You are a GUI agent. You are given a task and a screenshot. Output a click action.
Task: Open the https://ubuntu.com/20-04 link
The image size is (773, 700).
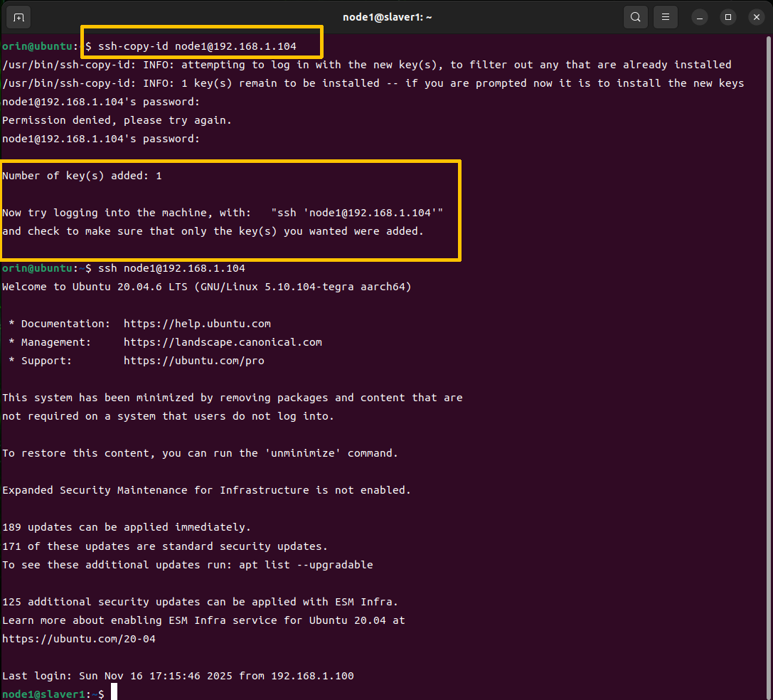pyautogui.click(x=79, y=639)
